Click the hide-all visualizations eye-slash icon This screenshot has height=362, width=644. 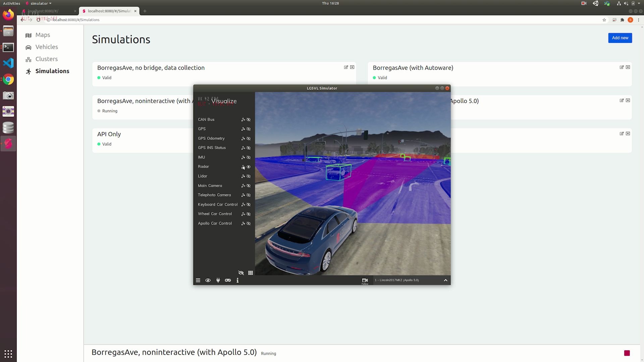[241, 273]
